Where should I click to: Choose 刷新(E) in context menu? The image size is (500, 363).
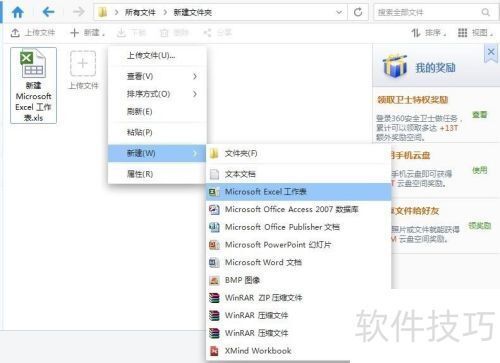(x=157, y=112)
